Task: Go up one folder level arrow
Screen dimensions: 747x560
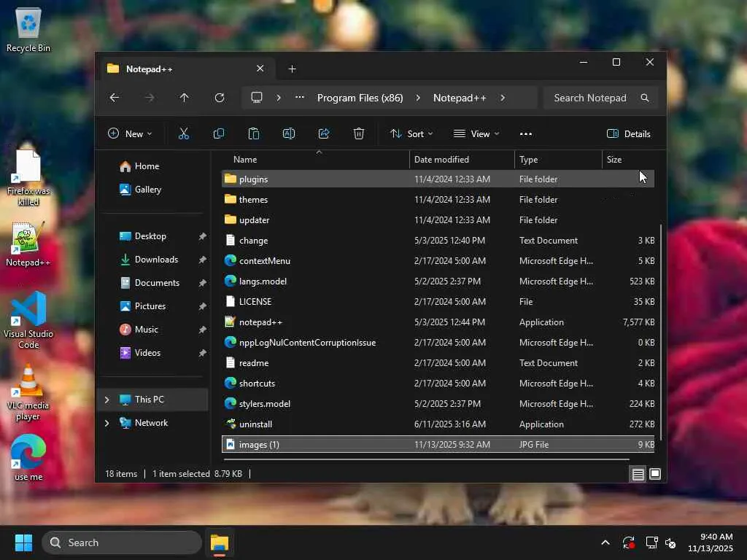Action: point(184,98)
